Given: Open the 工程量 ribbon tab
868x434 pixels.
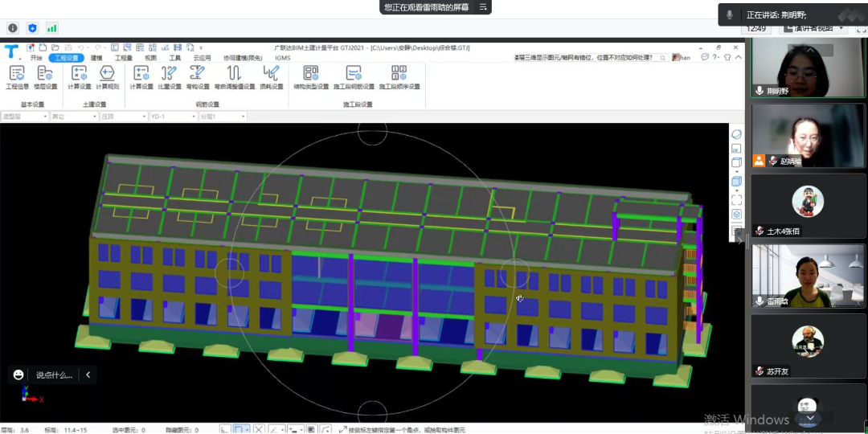Looking at the screenshot, I should pos(123,58).
